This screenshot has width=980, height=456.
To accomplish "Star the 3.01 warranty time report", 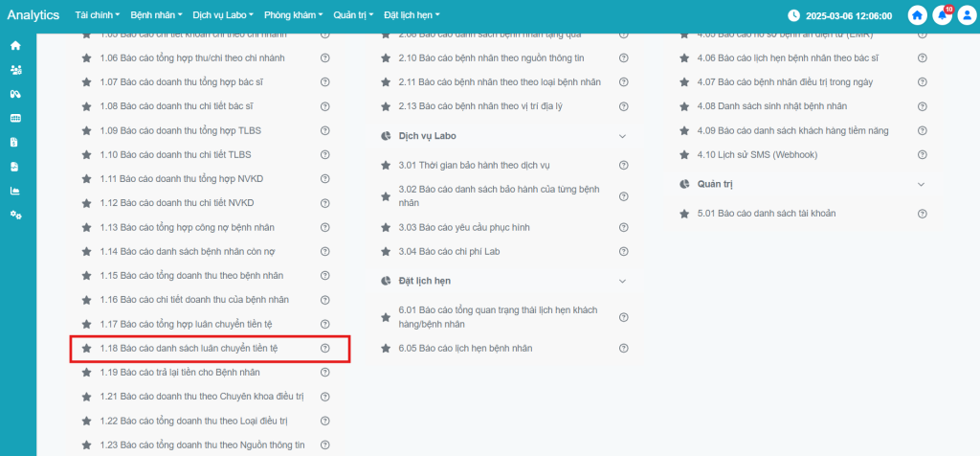I will (x=386, y=166).
